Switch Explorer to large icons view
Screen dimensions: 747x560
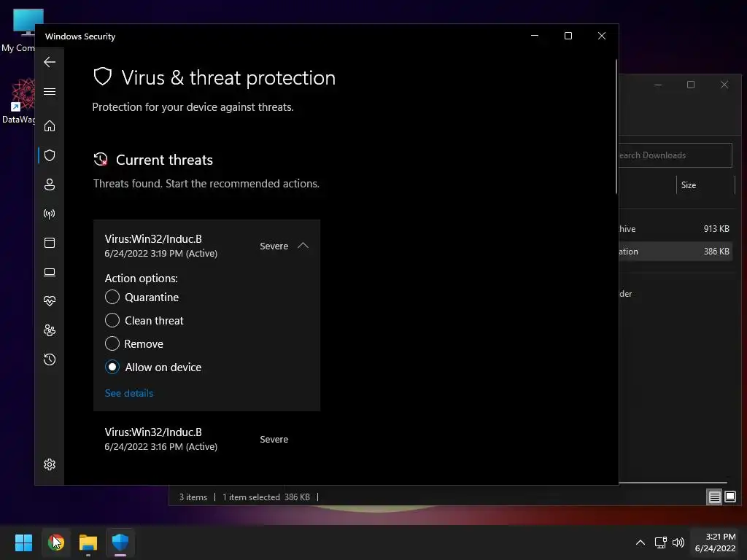click(x=729, y=497)
